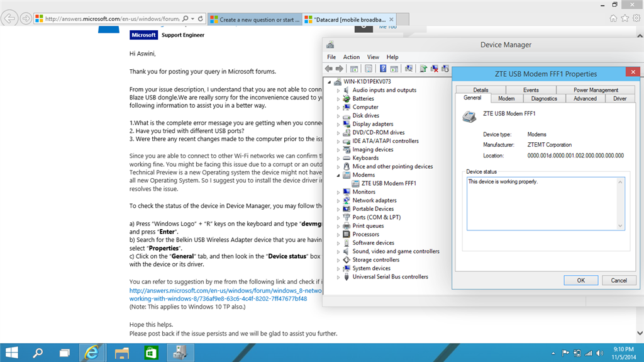Refresh the page with the address bar reload icon
The width and height of the screenshot is (644, 362).
click(201, 18)
